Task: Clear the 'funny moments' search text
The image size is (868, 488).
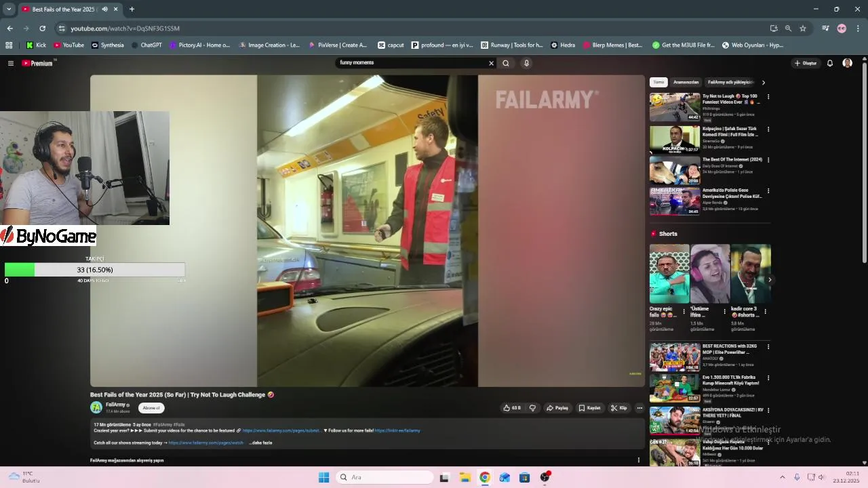Action: [492, 63]
